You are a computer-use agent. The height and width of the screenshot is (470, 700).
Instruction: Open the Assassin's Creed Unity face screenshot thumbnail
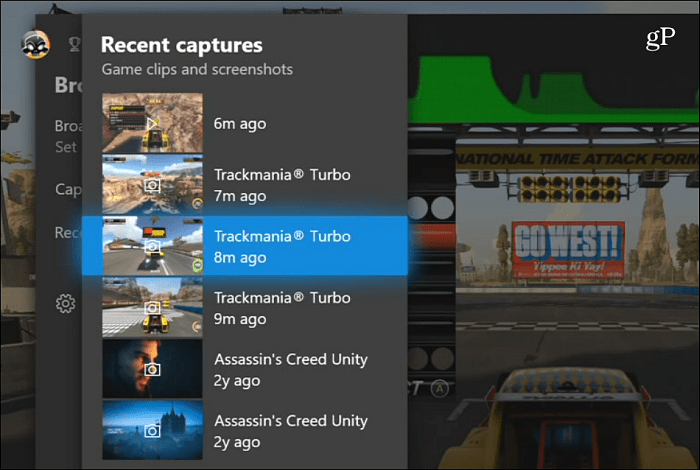152,369
